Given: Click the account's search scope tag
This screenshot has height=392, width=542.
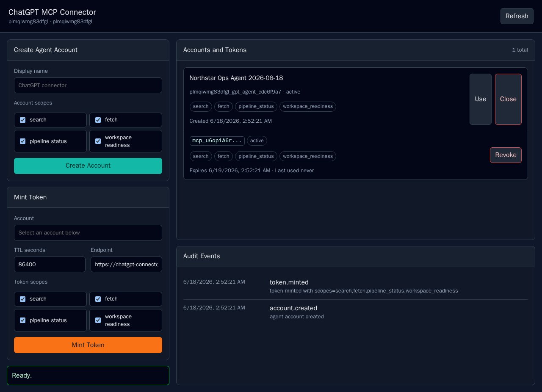Looking at the screenshot, I should [x=201, y=106].
